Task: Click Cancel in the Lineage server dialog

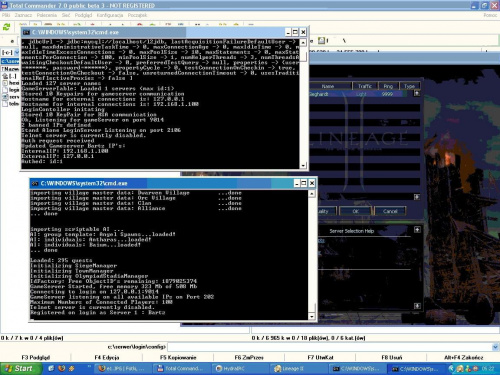Action: 390,211
